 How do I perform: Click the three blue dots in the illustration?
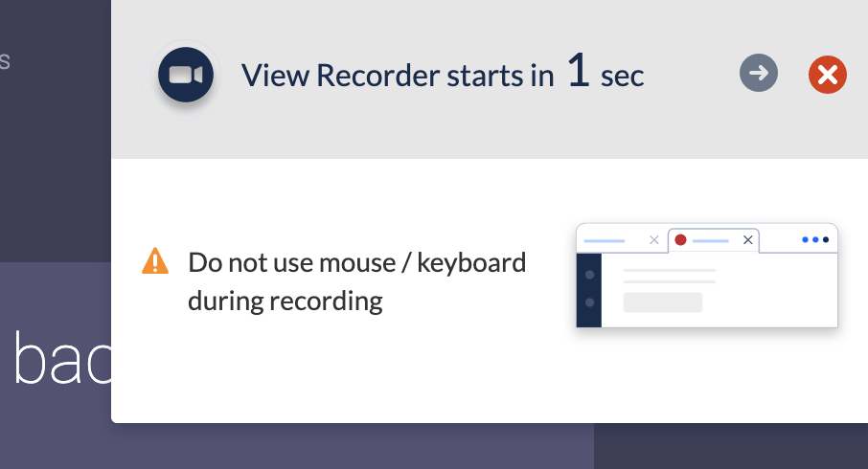[814, 239]
